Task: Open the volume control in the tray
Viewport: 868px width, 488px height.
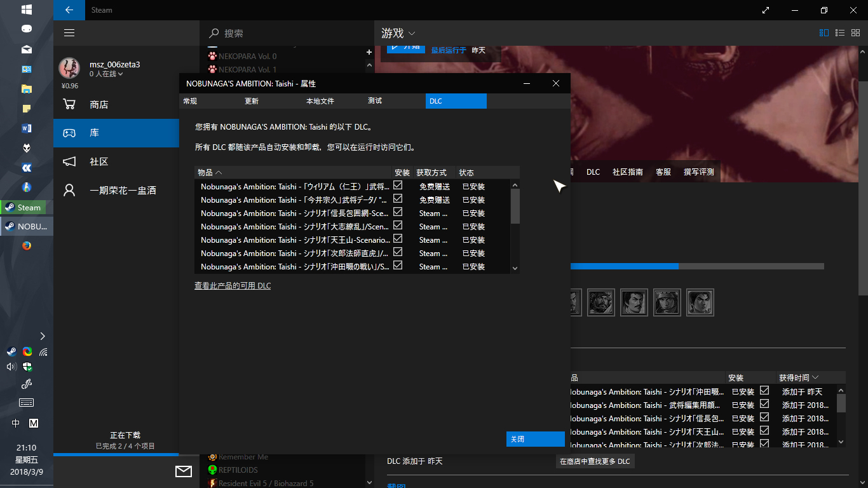Action: (x=11, y=367)
